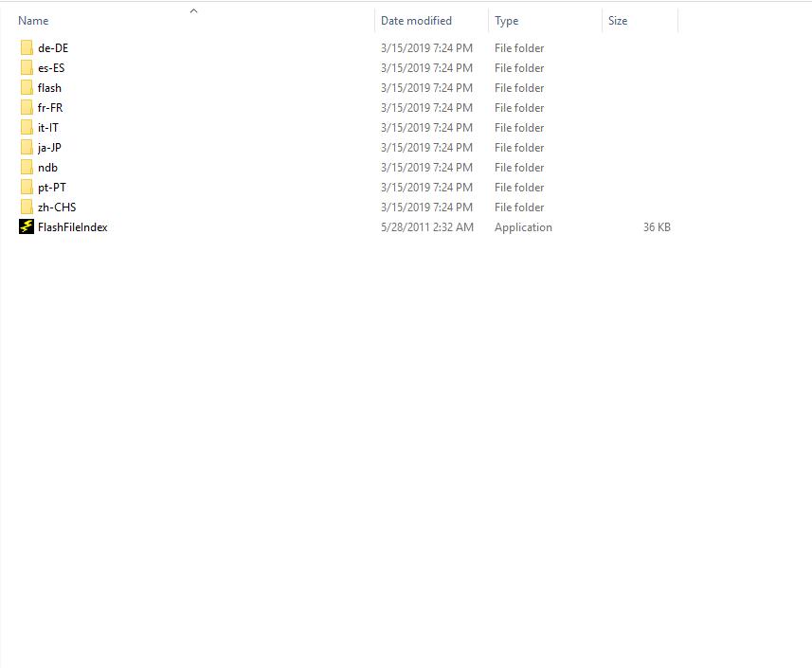The image size is (812, 668).
Task: Select the flash folder name
Action: tap(49, 88)
